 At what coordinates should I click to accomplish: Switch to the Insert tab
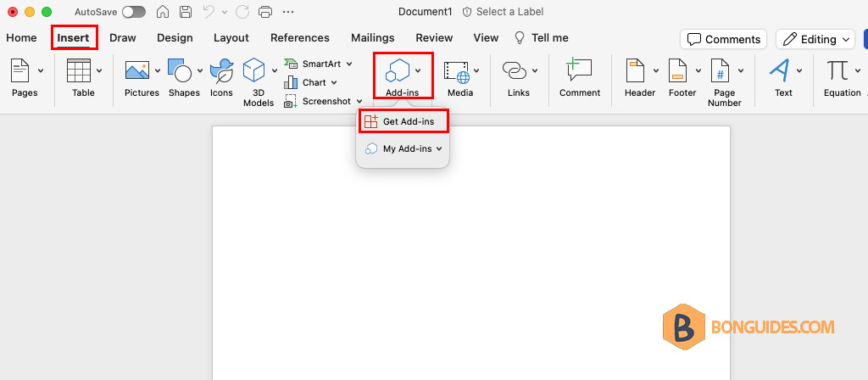point(74,37)
